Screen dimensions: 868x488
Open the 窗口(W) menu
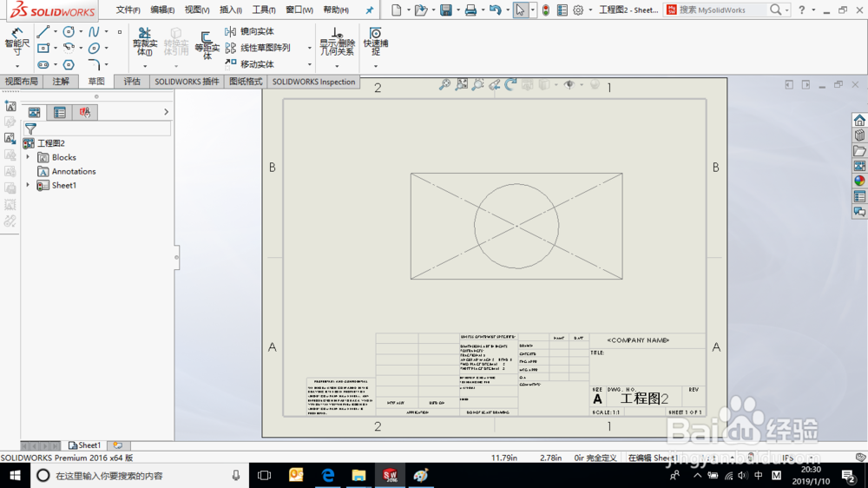(x=299, y=10)
